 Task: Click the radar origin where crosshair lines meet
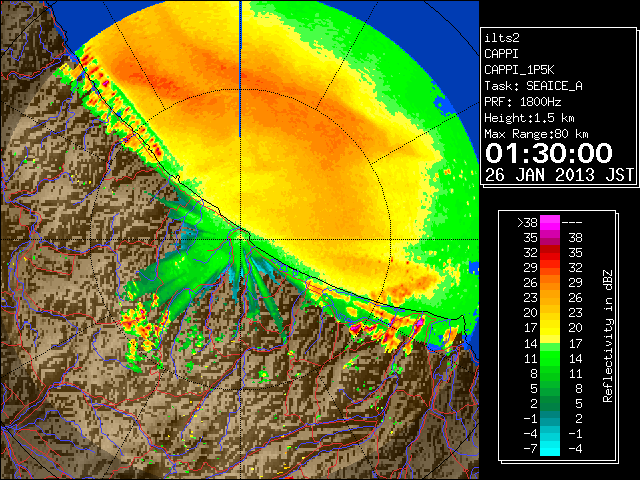[x=240, y=239]
